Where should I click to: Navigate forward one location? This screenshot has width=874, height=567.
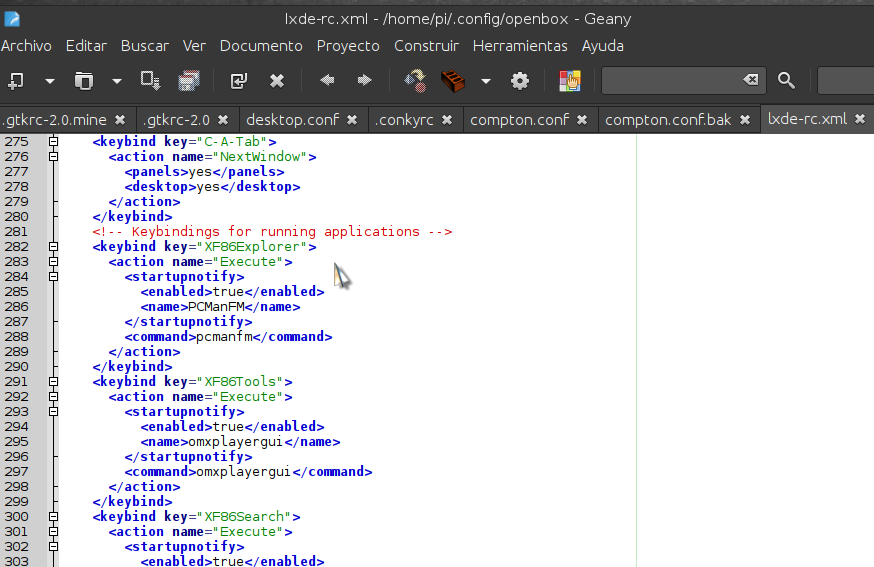pyautogui.click(x=364, y=80)
